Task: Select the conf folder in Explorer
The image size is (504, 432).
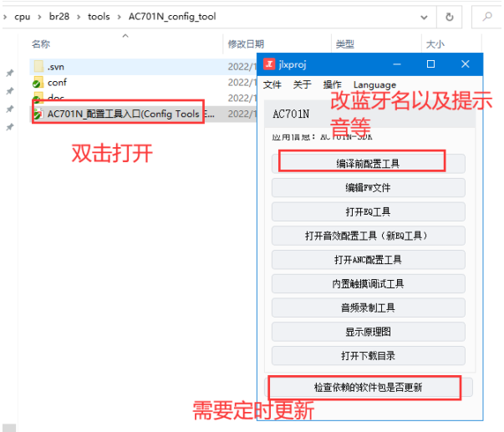Action: click(x=144, y=83)
